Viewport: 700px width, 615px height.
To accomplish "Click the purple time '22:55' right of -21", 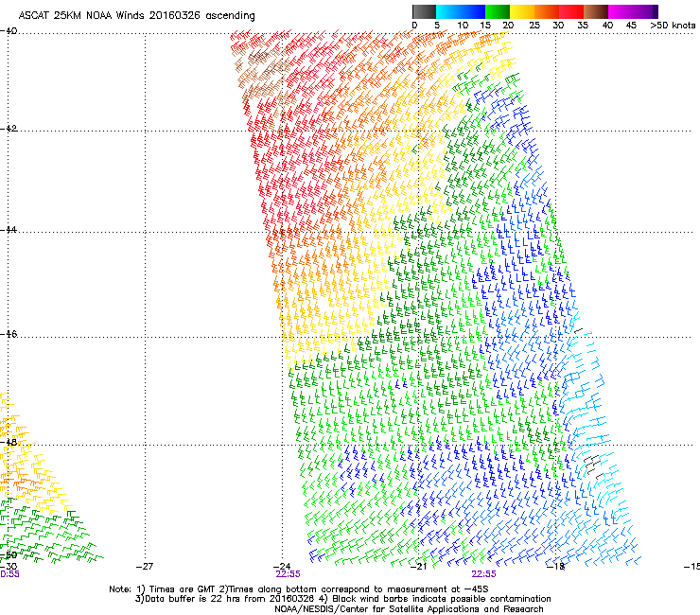I will pyautogui.click(x=484, y=574).
